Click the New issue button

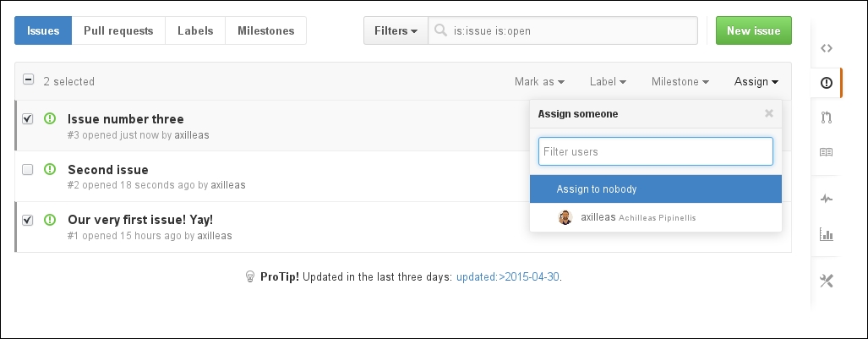753,30
